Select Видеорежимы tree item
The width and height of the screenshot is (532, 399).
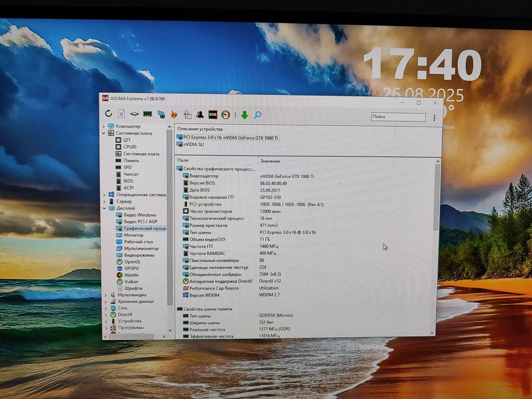click(139, 255)
